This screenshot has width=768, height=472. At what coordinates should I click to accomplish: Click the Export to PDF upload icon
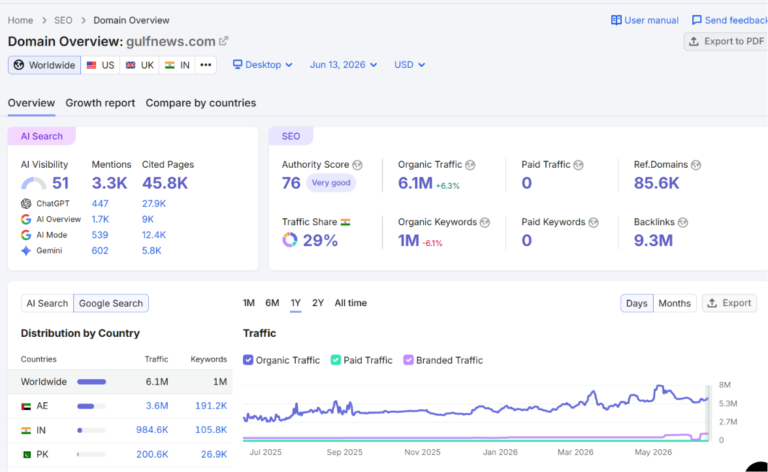(x=694, y=42)
